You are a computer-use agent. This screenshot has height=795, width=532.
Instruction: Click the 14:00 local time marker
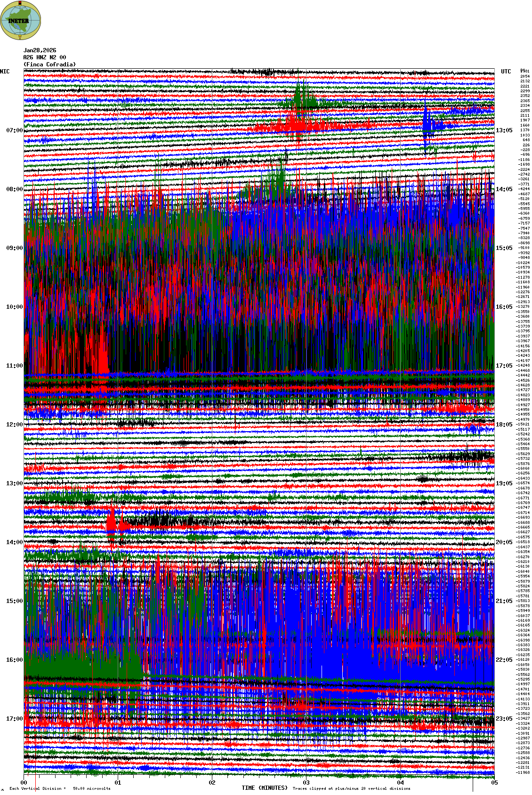pos(14,542)
